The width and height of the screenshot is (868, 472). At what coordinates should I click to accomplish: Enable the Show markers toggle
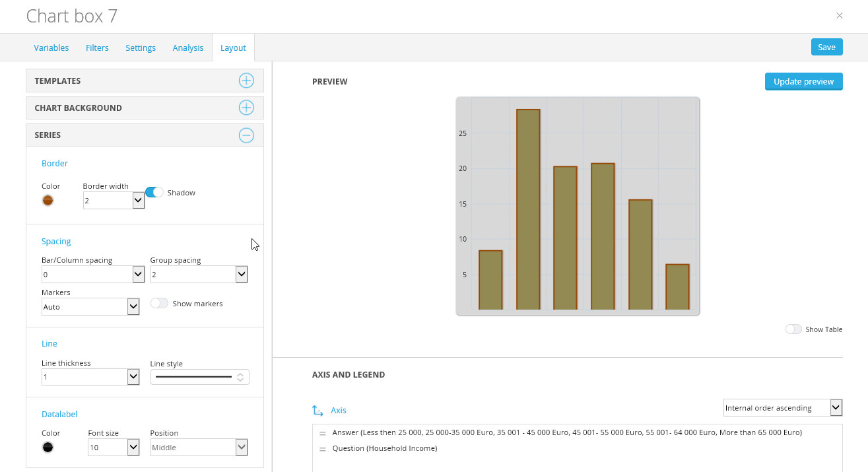[159, 303]
